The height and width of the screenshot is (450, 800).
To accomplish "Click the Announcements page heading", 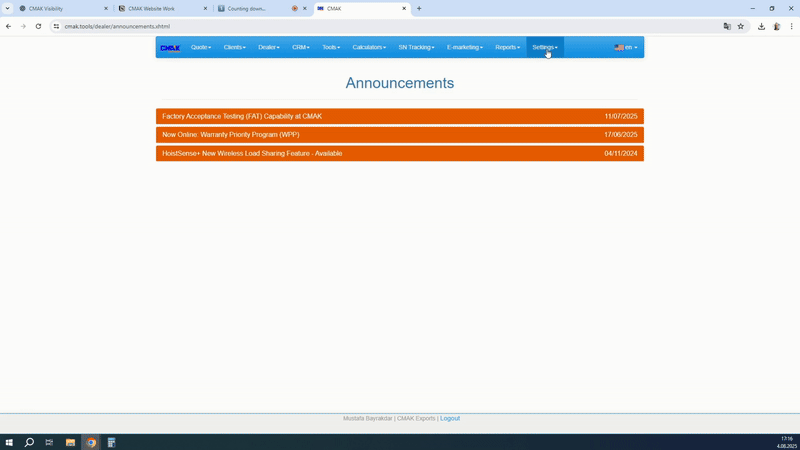I will (x=400, y=83).
